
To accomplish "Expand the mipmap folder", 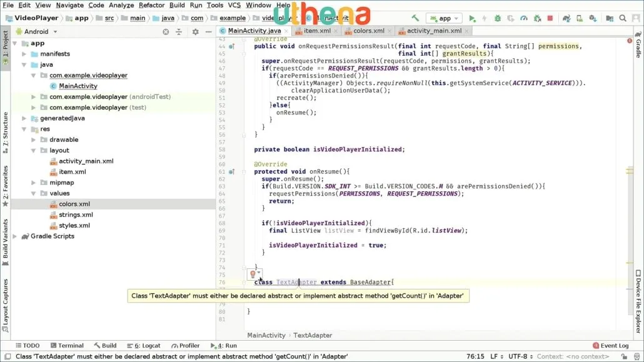I will (34, 183).
